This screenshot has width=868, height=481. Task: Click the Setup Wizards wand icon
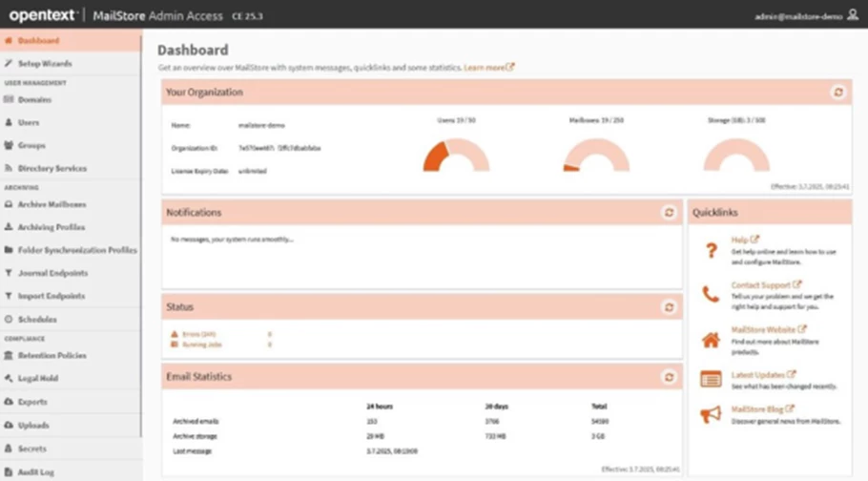(x=9, y=63)
